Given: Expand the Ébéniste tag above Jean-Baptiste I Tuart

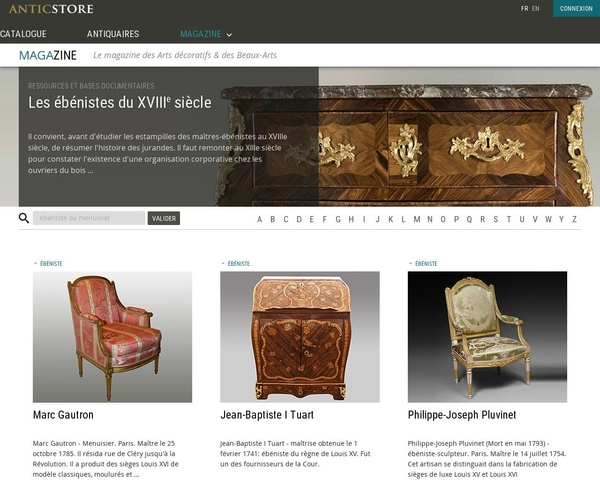Looking at the screenshot, I should point(235,263).
